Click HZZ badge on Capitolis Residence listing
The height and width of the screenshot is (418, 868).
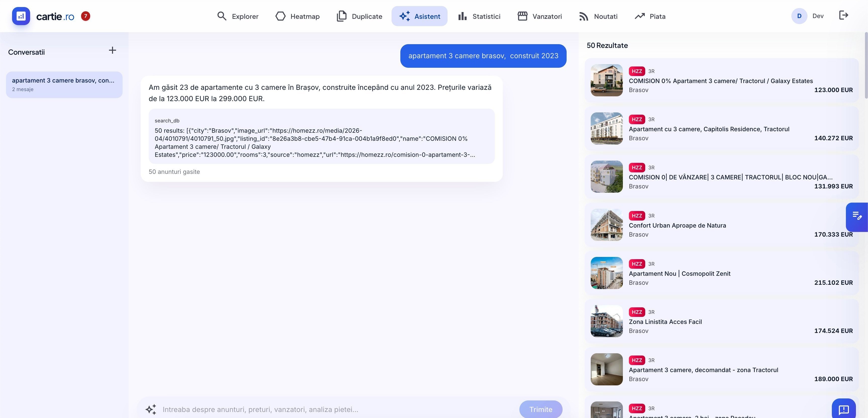[636, 119]
